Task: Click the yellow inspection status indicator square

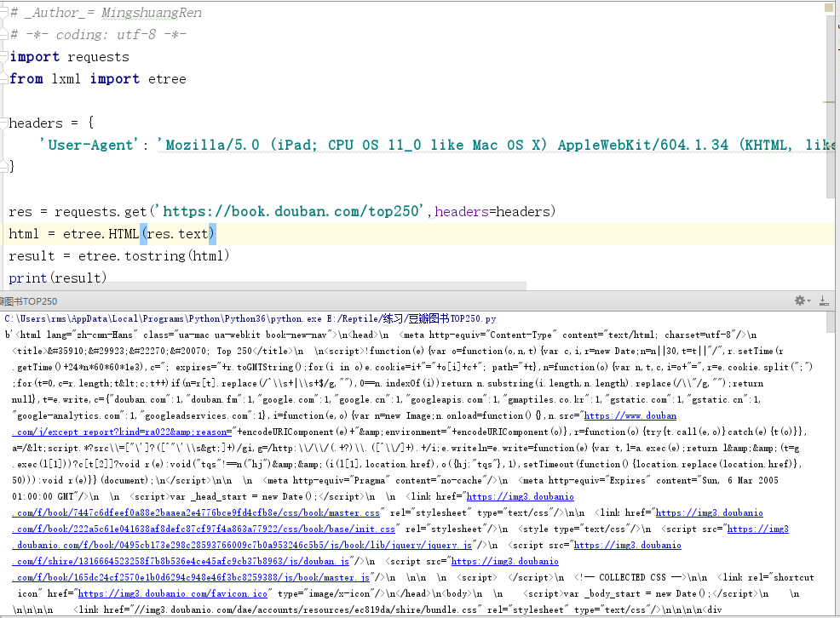Action: click(829, 8)
